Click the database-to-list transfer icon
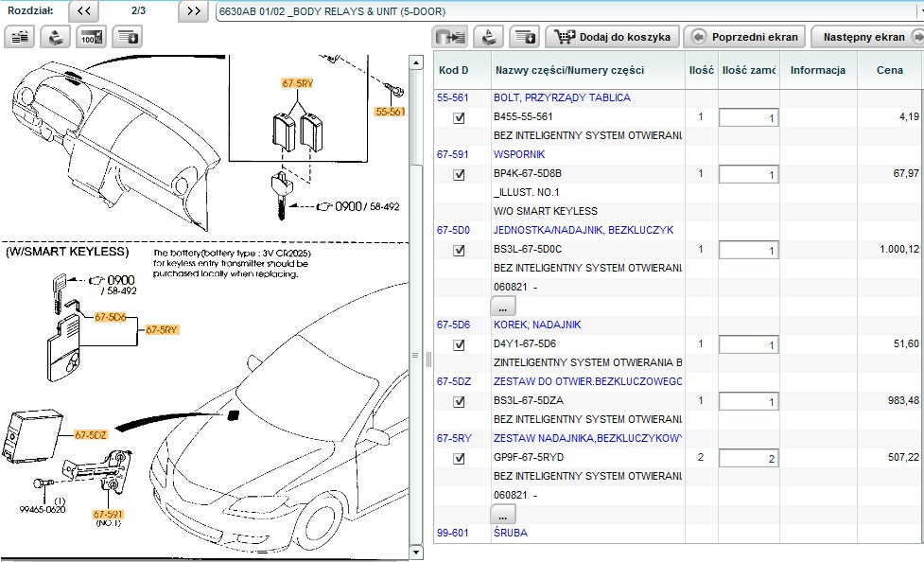The height and width of the screenshot is (562, 924). pyautogui.click(x=451, y=37)
